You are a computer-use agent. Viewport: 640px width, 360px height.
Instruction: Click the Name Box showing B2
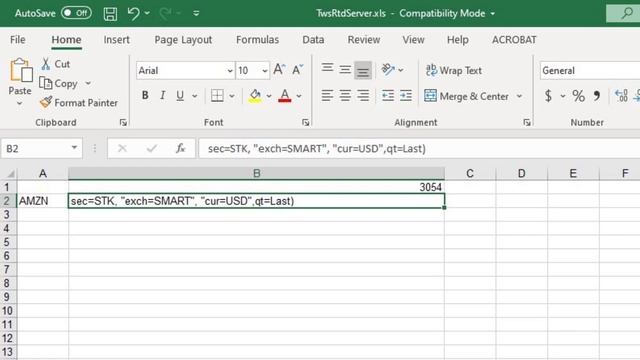pyautogui.click(x=41, y=148)
